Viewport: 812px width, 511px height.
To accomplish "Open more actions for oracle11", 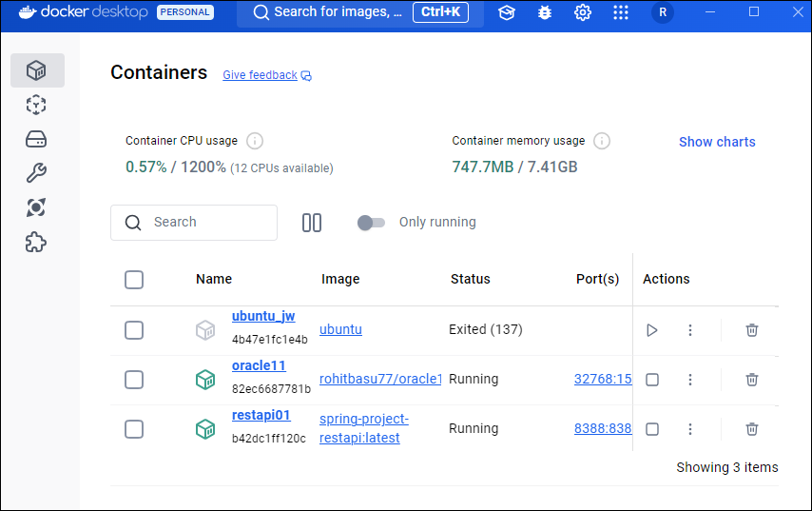I will tap(689, 380).
